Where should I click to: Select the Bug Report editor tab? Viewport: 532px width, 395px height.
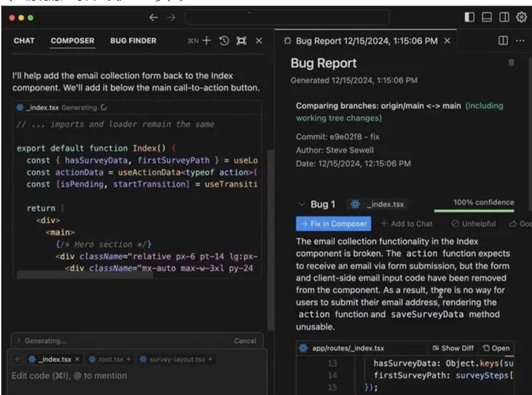pyautogui.click(x=367, y=41)
